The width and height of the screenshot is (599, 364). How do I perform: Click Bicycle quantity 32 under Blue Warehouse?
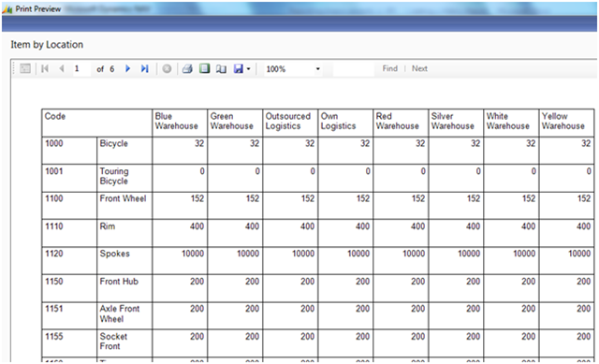click(199, 143)
